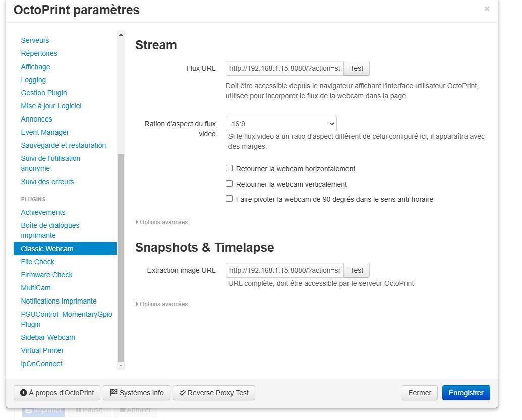Click the info icon on À propos d'OctoPrint
The height and width of the screenshot is (420, 522).
click(x=23, y=393)
